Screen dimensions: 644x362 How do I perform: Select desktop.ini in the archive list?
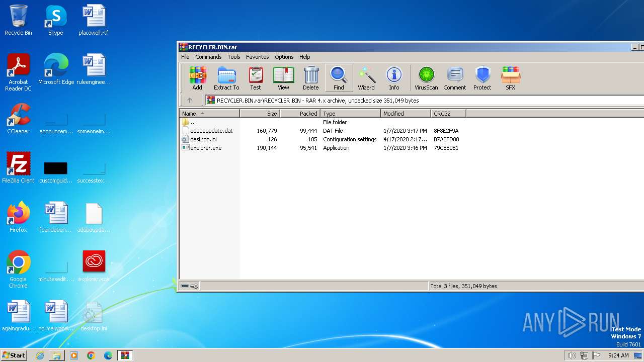322,139
